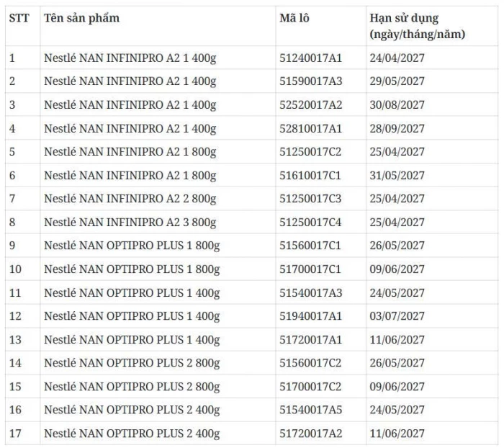Select batch code 51540017A3

pyautogui.click(x=310, y=292)
